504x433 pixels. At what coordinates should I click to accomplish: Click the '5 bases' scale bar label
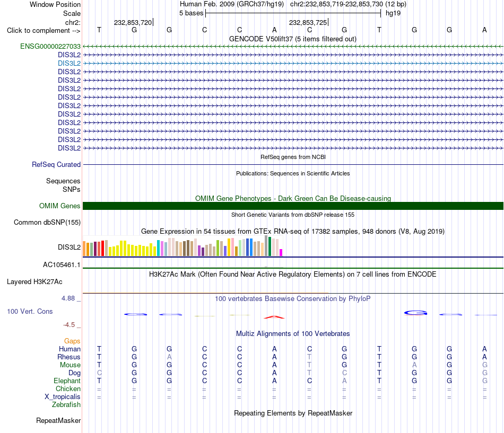click(191, 13)
